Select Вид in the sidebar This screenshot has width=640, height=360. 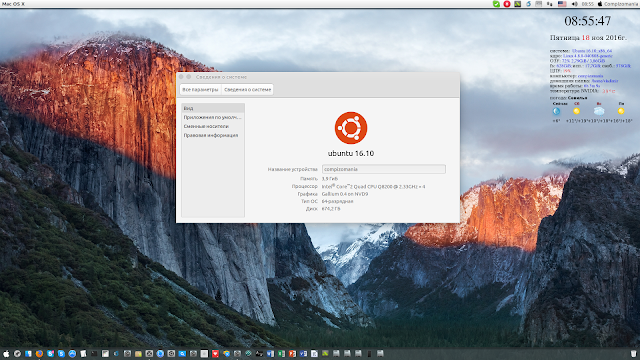tap(213, 108)
